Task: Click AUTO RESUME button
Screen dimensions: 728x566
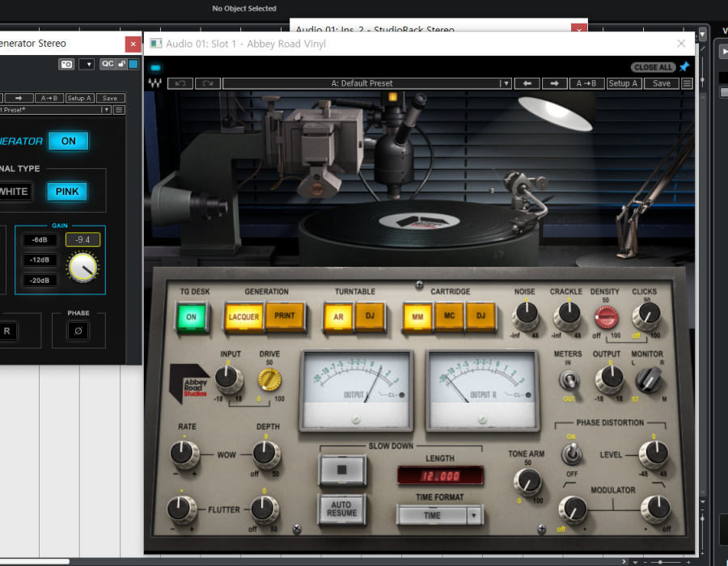Action: click(x=341, y=509)
